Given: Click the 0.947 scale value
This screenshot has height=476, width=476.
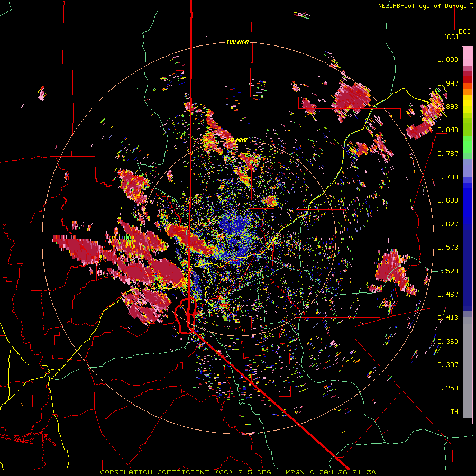Looking at the screenshot, I should click(x=448, y=83).
